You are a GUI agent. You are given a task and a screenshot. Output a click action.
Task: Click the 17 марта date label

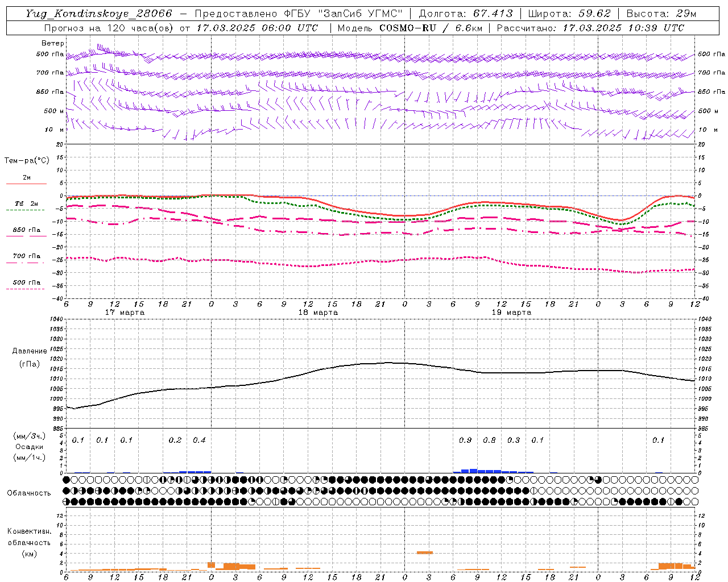(x=125, y=313)
